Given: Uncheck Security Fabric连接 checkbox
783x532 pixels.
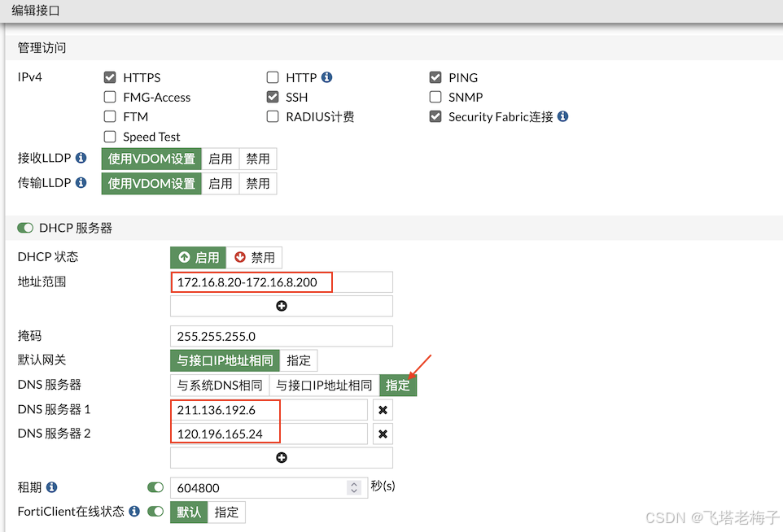Looking at the screenshot, I should tap(435, 116).
